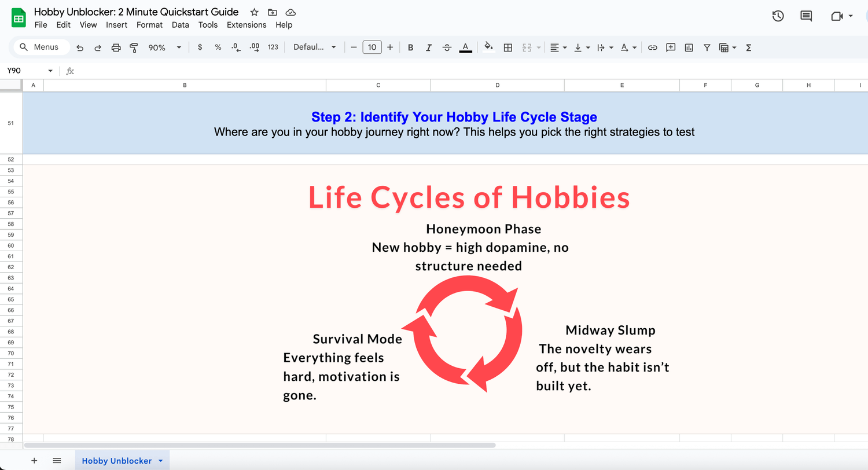Expand the Default font dropdown
The image size is (868, 470).
click(314, 47)
